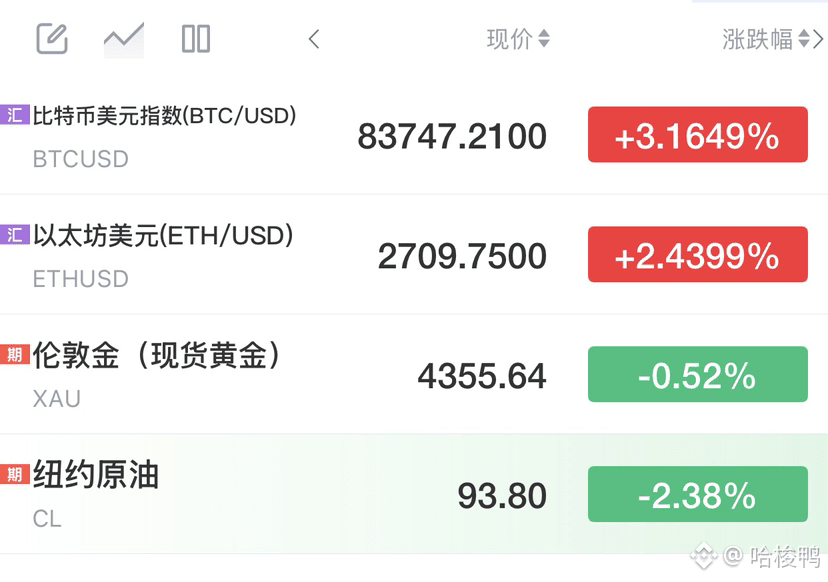Click the 83747.2100 BTC price value
This screenshot has width=828, height=582.
click(452, 136)
